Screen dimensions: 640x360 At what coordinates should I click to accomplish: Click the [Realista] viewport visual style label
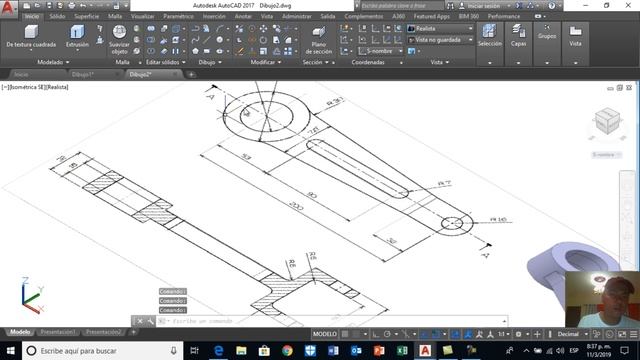[x=57, y=87]
